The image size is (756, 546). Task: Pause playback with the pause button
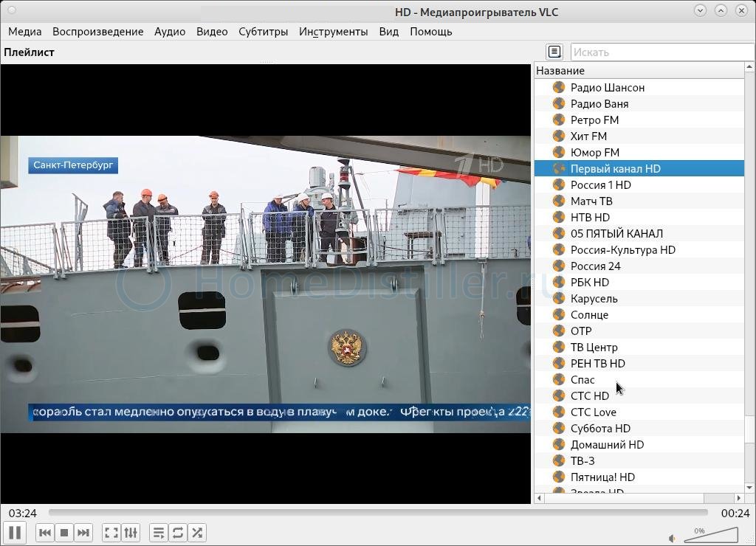click(x=15, y=533)
